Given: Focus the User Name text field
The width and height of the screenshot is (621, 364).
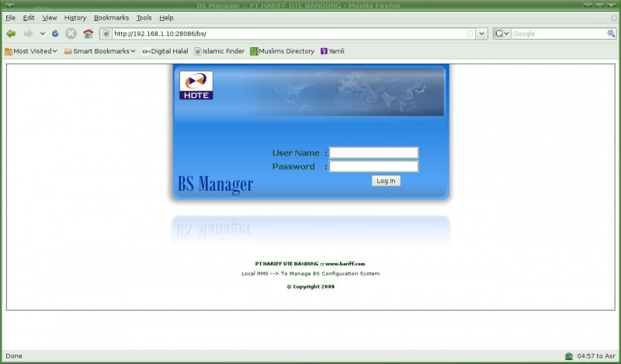Looking at the screenshot, I should point(373,153).
